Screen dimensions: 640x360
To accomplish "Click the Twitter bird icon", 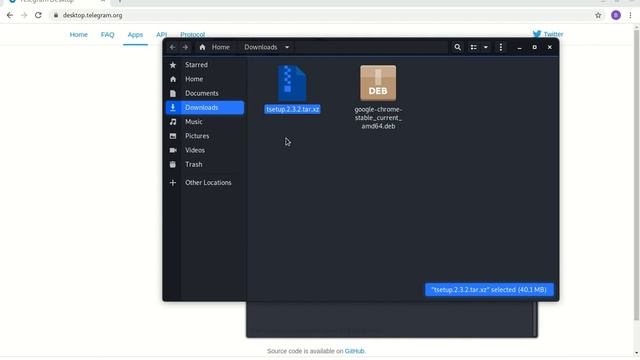I will (x=537, y=34).
